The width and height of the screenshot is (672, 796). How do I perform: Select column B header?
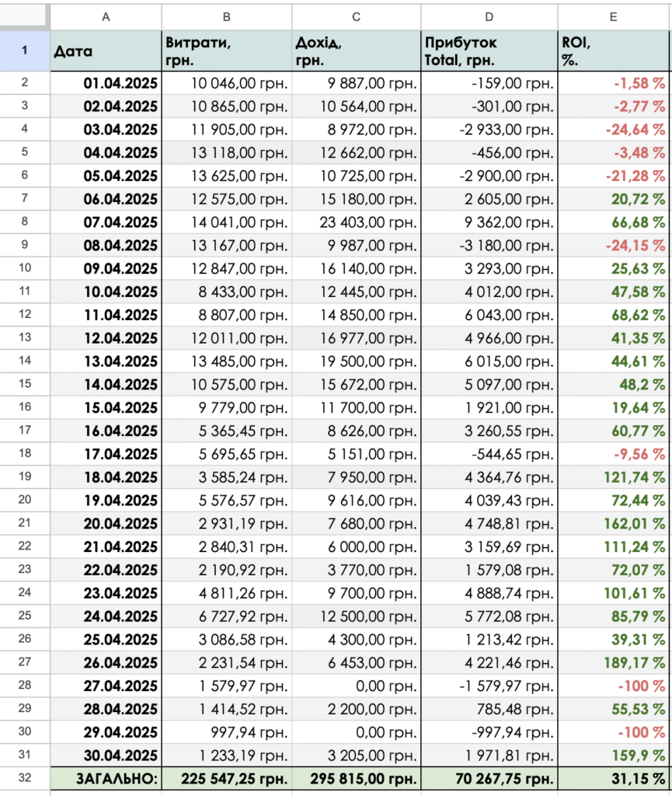pyautogui.click(x=226, y=17)
